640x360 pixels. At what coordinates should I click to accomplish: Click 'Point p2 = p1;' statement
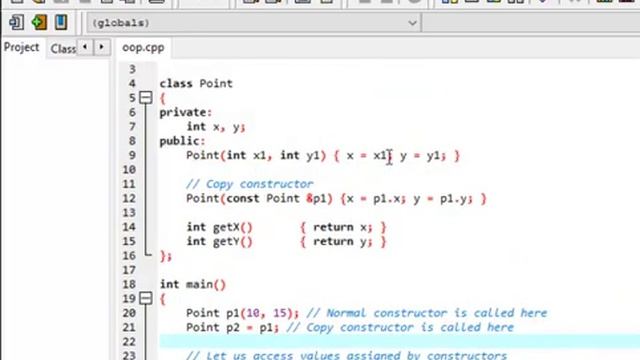coord(233,327)
